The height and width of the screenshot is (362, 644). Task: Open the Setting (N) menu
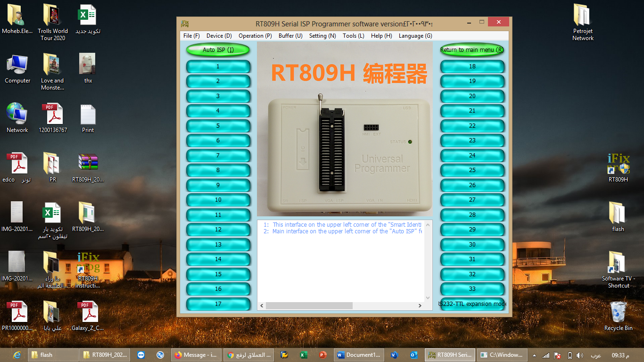(x=322, y=36)
